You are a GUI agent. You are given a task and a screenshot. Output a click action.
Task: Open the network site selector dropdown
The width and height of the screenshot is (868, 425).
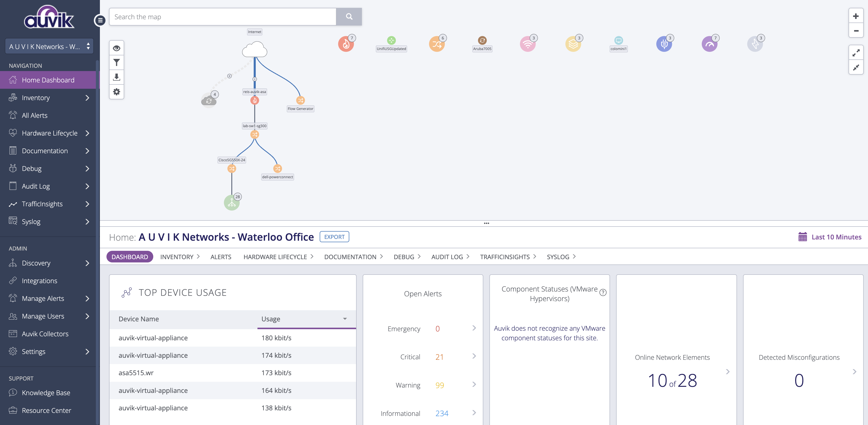49,46
